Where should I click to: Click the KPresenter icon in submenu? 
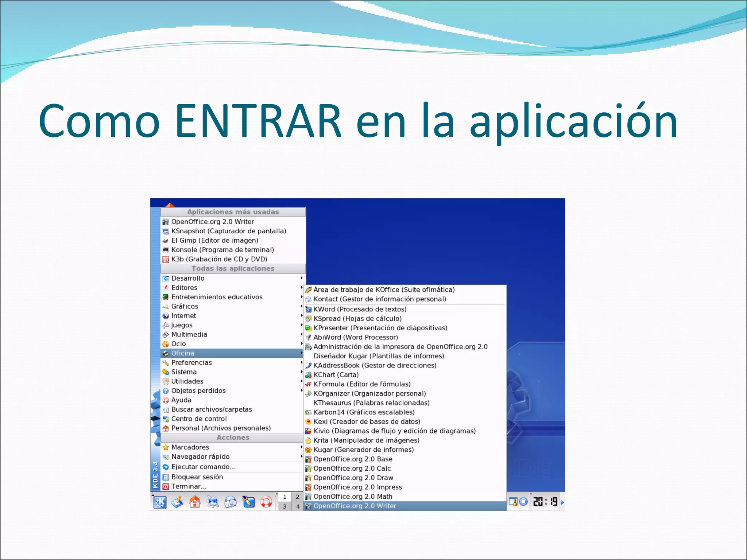(309, 328)
